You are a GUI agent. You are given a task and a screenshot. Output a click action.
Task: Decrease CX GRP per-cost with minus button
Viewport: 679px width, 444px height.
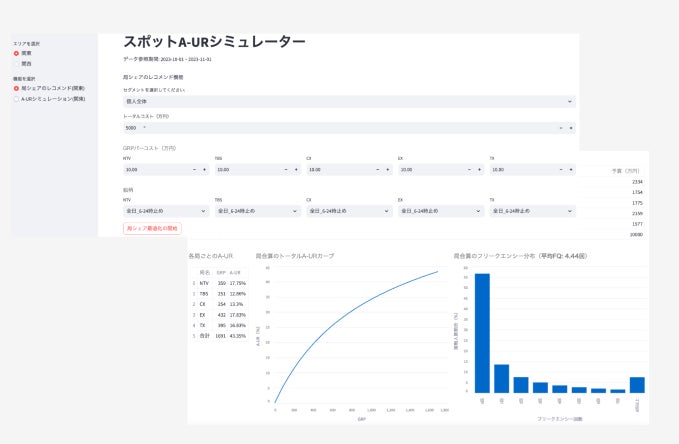[x=378, y=170]
